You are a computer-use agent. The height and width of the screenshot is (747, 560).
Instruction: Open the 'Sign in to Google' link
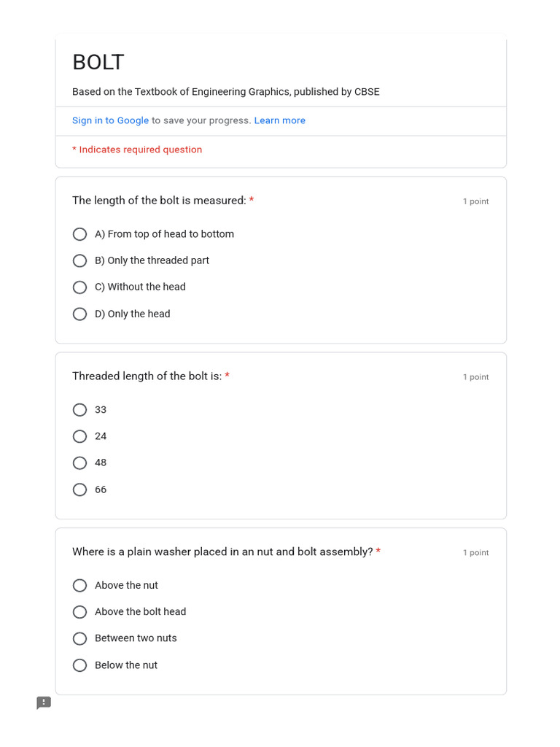pyautogui.click(x=111, y=120)
